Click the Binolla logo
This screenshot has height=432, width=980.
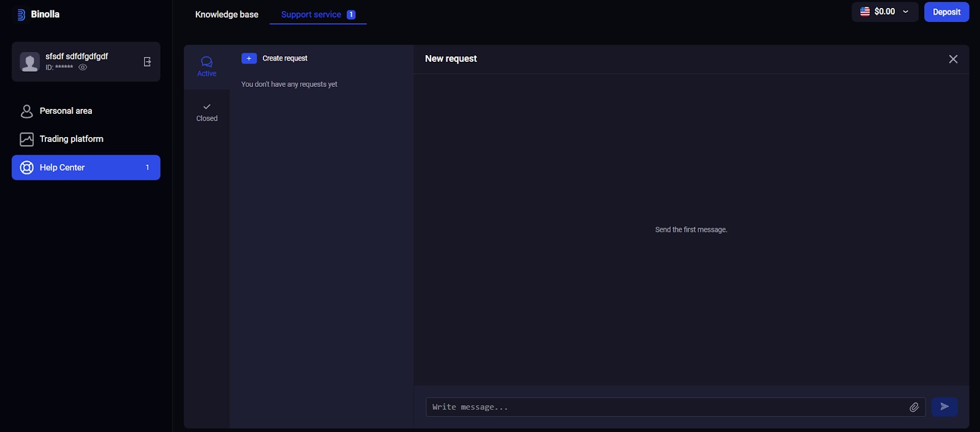coord(38,14)
